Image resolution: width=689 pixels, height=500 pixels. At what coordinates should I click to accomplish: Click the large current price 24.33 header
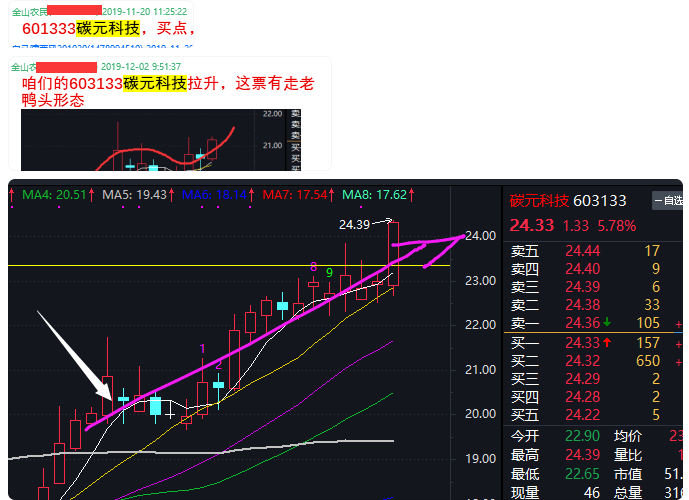coord(532,225)
